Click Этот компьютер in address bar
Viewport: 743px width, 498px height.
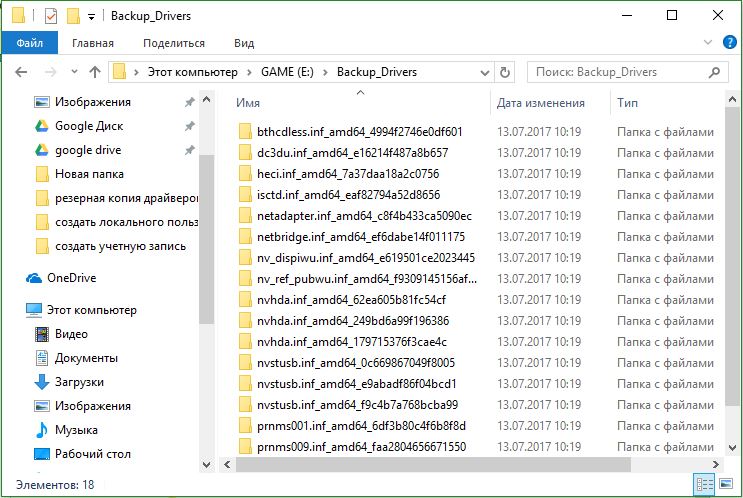[192, 72]
